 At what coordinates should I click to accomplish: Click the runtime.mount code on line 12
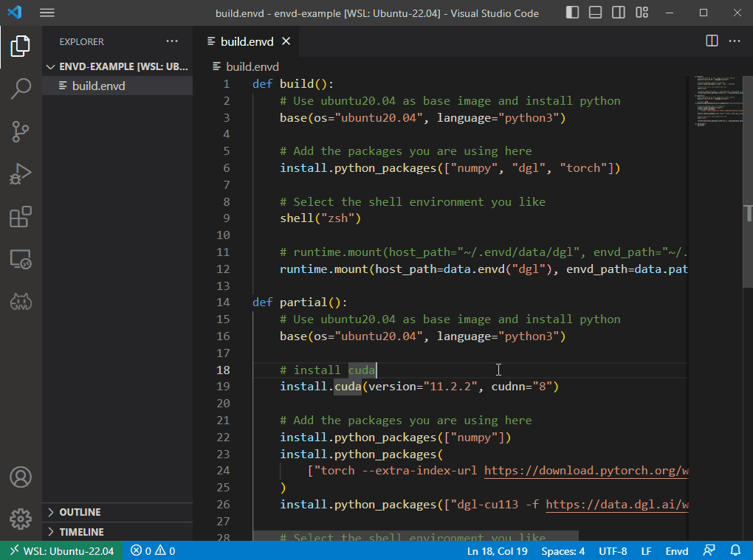[x=484, y=269]
